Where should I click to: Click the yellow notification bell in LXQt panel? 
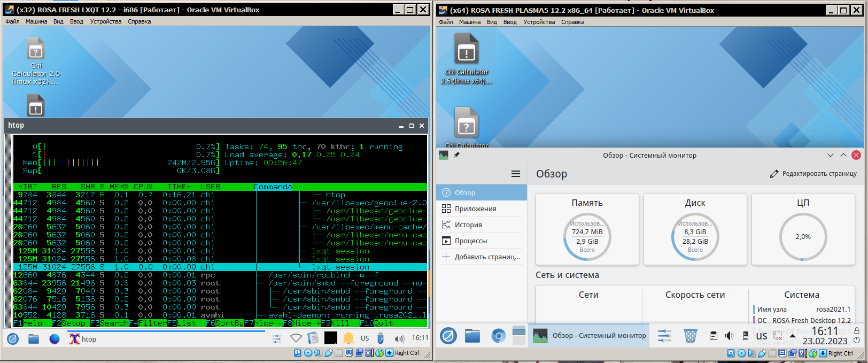(348, 338)
